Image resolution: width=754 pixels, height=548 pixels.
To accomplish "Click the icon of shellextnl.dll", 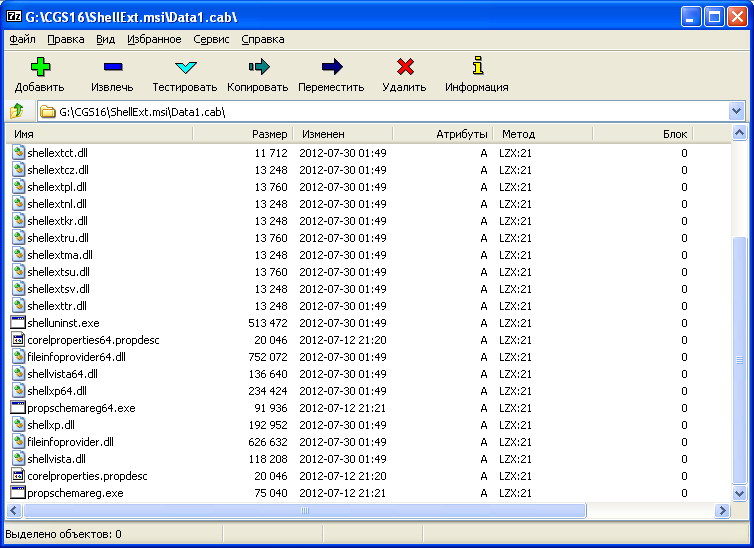I will 18,203.
